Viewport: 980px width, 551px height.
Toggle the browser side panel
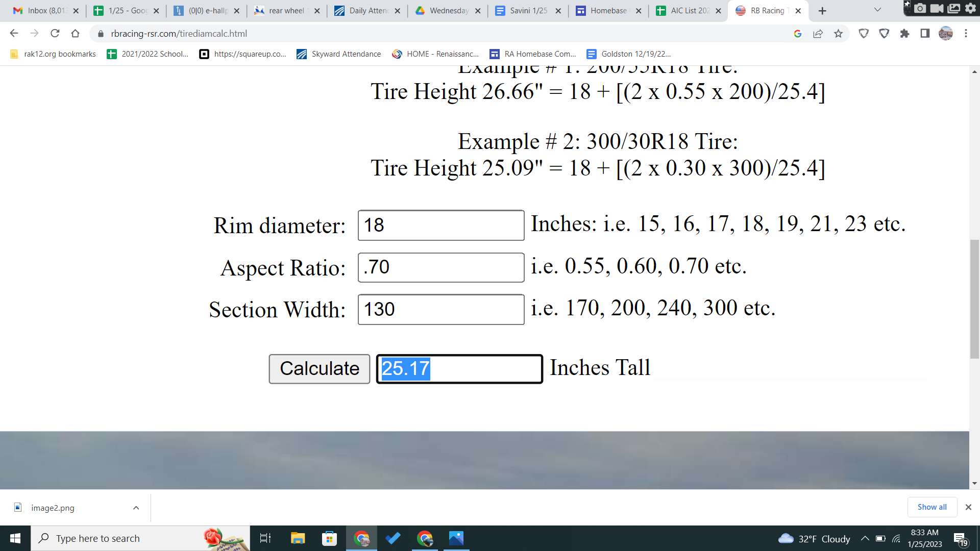(x=925, y=34)
